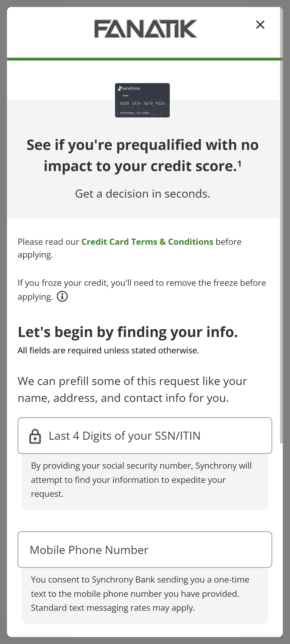This screenshot has width=290, height=644.
Task: Focus the Last 4 Digits SSN/ITIN field
Action: (150, 436)
